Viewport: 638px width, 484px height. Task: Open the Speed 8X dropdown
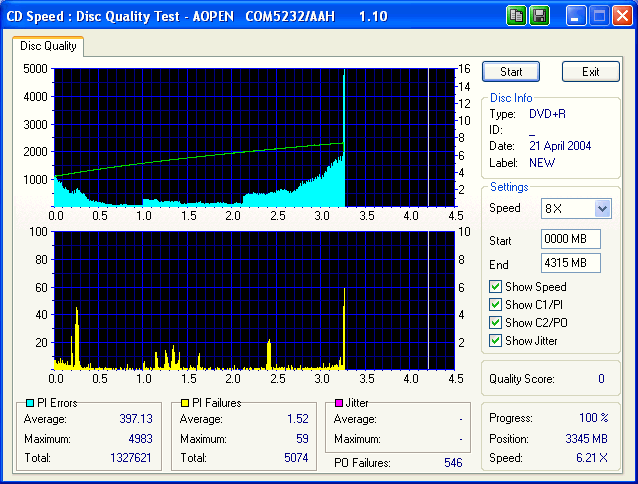tap(601, 208)
